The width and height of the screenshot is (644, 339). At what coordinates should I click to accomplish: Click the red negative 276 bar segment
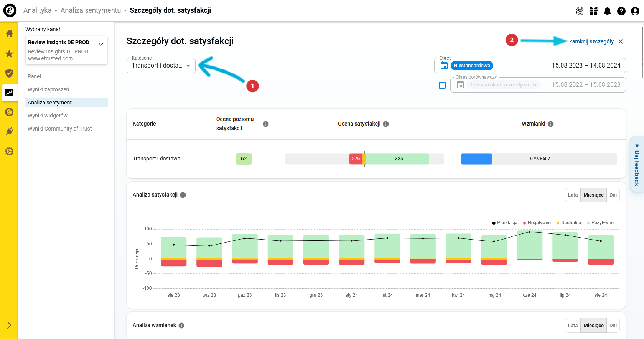click(x=356, y=159)
